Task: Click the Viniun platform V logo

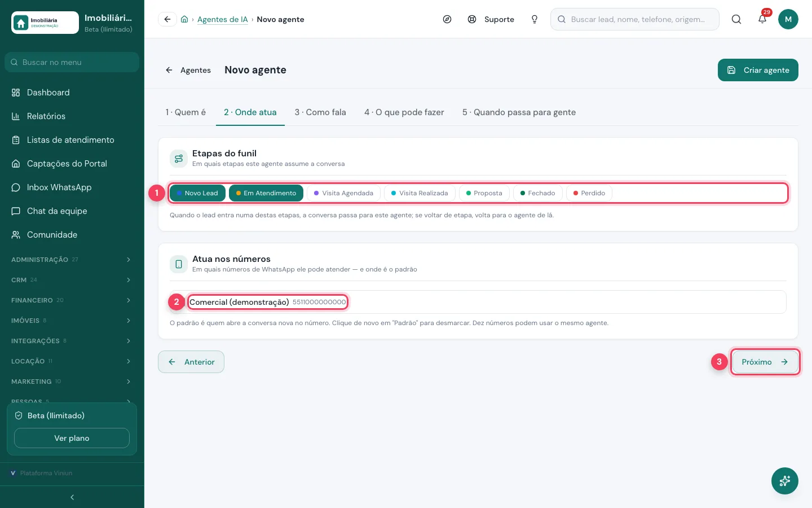Action: (x=13, y=473)
